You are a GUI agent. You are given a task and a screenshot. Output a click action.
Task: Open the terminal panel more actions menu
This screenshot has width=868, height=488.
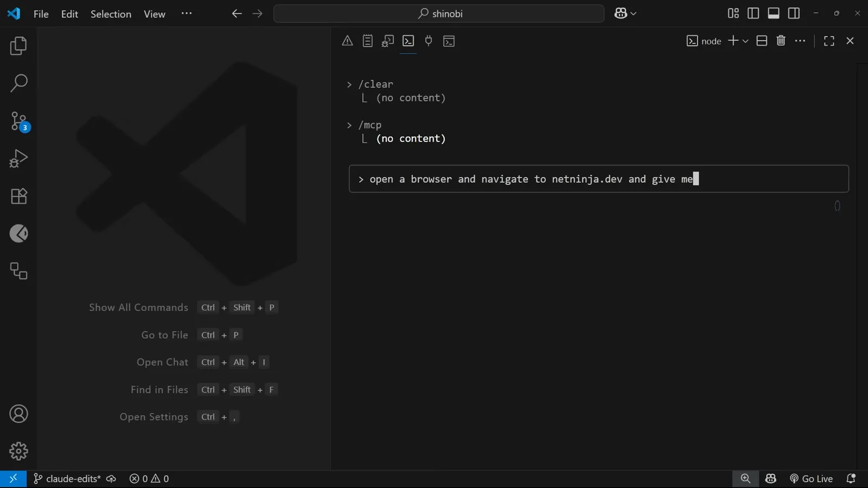click(x=800, y=41)
